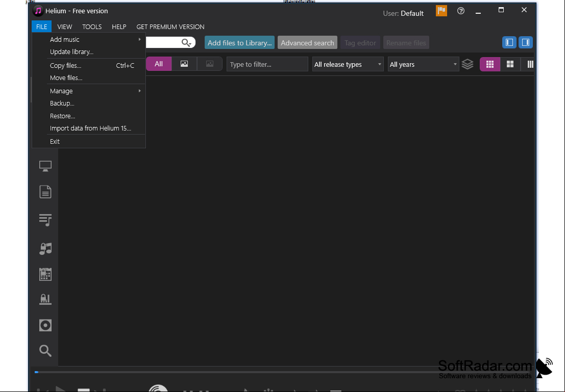Open the HELP menu
The image size is (565, 392).
119,27
